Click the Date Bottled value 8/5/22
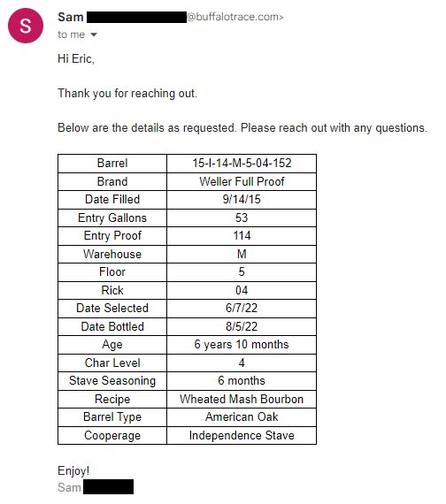 [x=242, y=327]
